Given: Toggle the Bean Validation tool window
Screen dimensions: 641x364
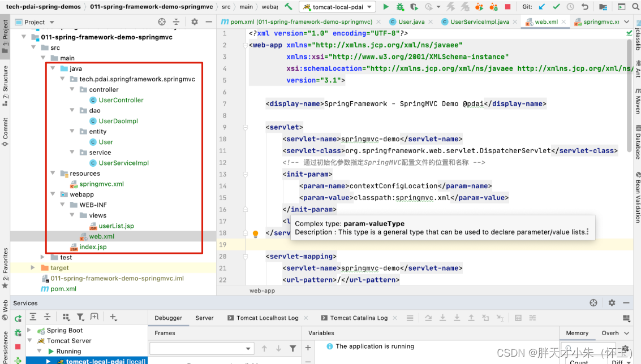Looking at the screenshot, I should click(x=637, y=197).
